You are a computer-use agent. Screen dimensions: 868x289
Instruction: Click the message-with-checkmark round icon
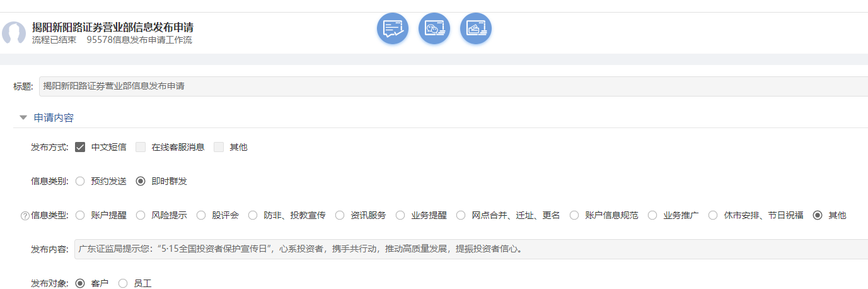tap(393, 28)
